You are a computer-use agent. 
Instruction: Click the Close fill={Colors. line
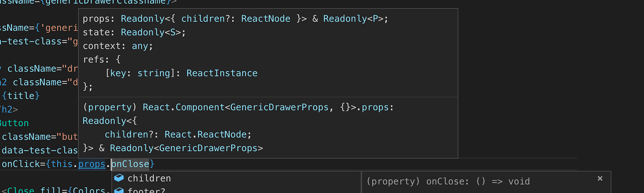(x=54, y=190)
